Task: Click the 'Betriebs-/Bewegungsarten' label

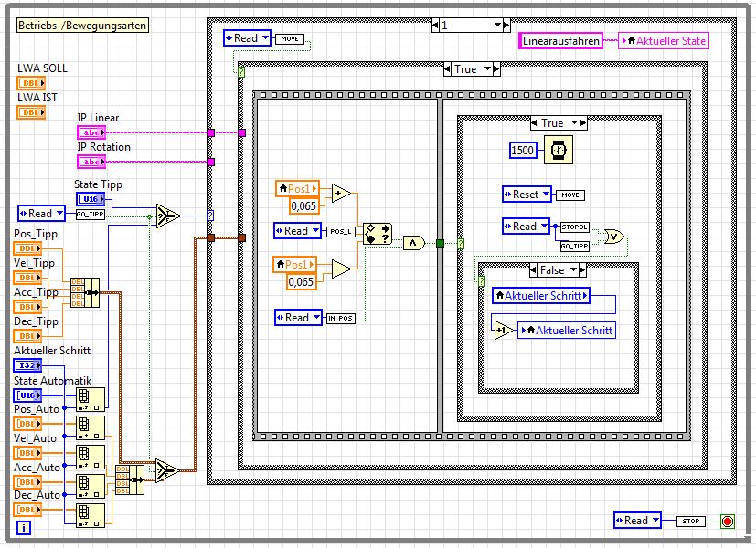Action: click(82, 26)
